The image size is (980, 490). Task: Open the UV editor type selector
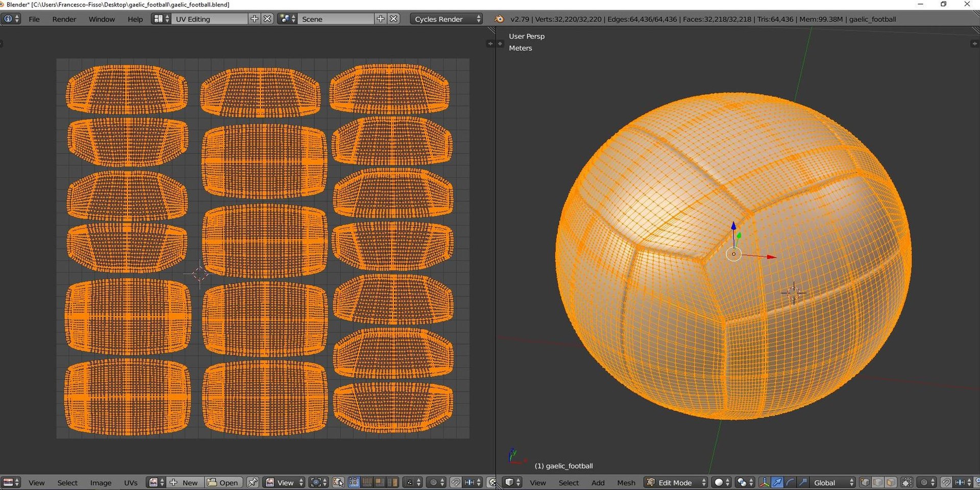(11, 482)
